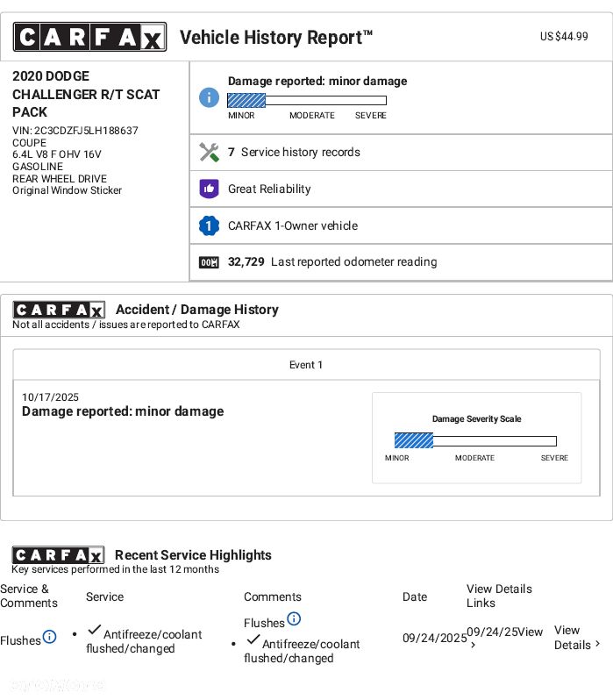This screenshot has width=613, height=700.
Task: Click the info icon next to Flushes under Comments
Action: (294, 618)
